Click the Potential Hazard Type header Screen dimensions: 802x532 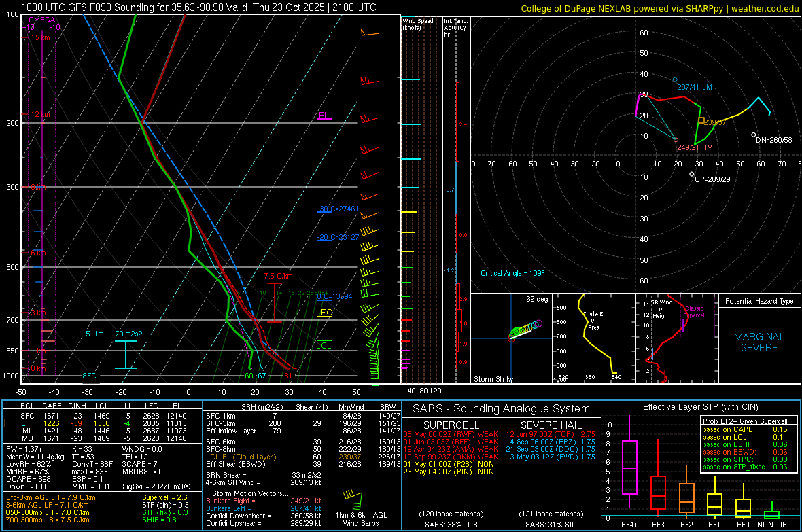[759, 301]
